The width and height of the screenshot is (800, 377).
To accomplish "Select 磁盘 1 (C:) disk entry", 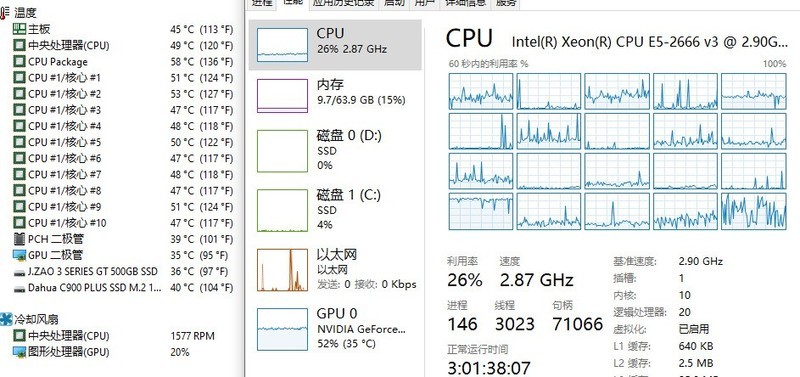I will (x=335, y=210).
